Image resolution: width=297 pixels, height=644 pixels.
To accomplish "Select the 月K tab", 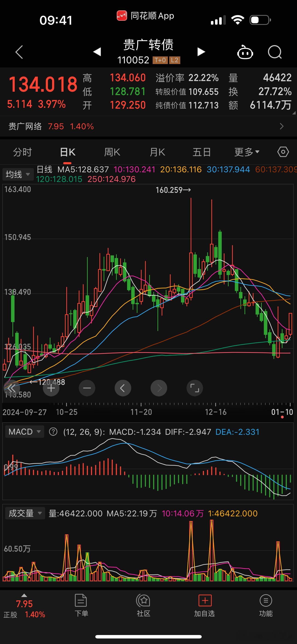I will [157, 152].
